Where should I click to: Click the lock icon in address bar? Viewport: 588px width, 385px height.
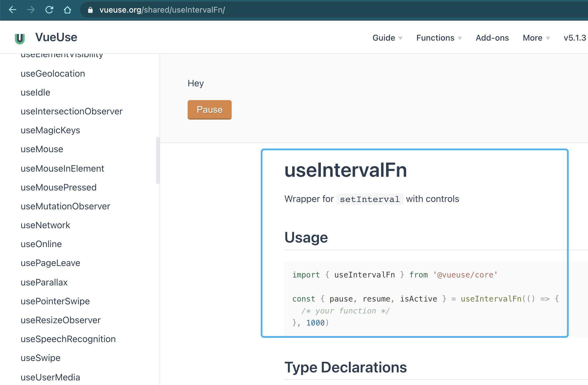tap(90, 10)
